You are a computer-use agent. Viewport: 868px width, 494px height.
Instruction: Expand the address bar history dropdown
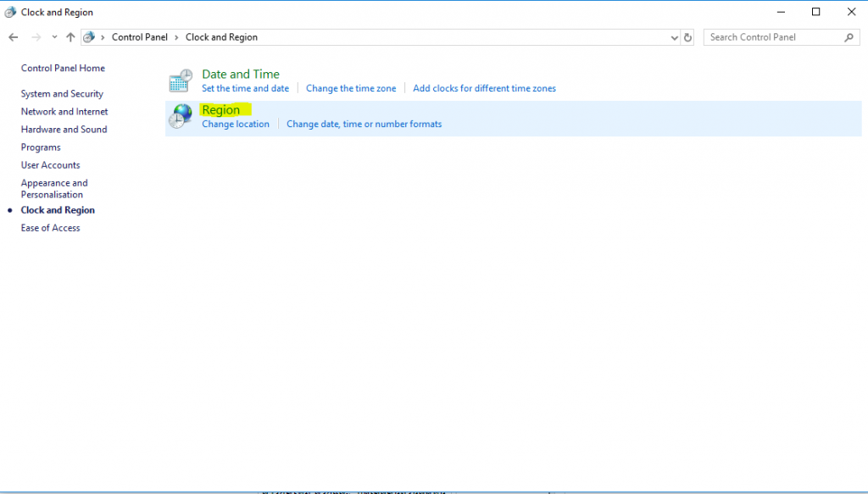[x=674, y=37]
